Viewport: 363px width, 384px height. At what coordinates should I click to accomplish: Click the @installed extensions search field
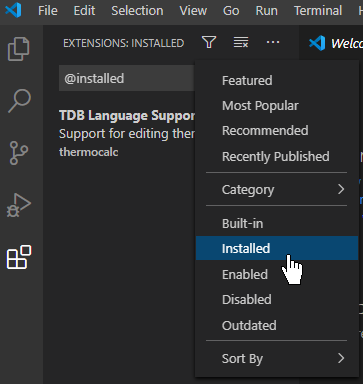(x=127, y=78)
